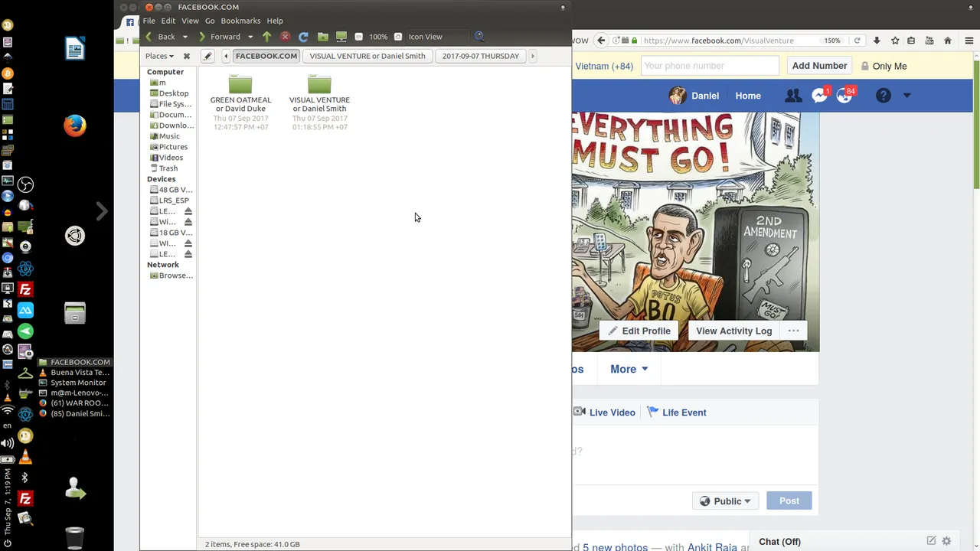Go up to parent folder (green arrow)

click(x=266, y=37)
